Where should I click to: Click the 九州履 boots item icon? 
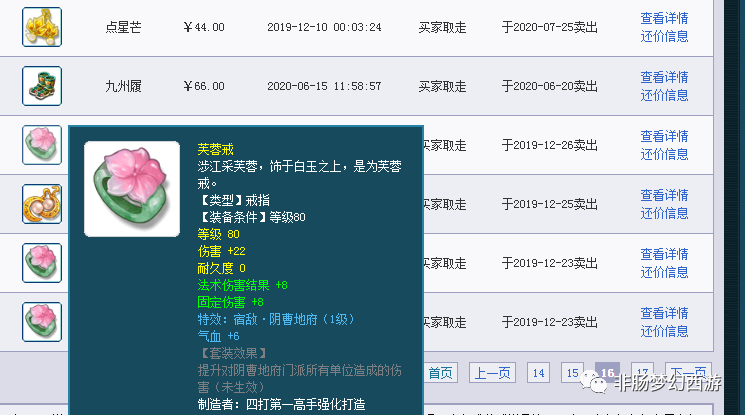[x=42, y=86]
